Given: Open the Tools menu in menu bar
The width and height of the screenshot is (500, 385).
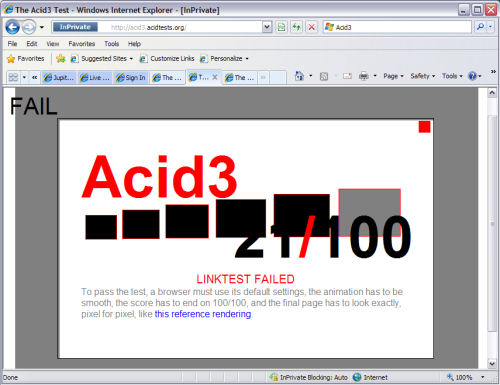Looking at the screenshot, I should [x=111, y=44].
